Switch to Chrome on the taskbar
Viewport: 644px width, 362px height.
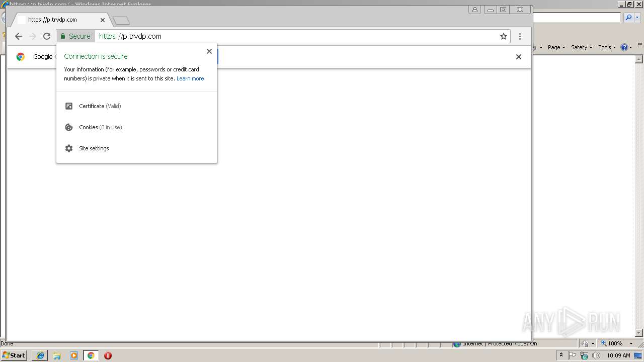click(91, 355)
